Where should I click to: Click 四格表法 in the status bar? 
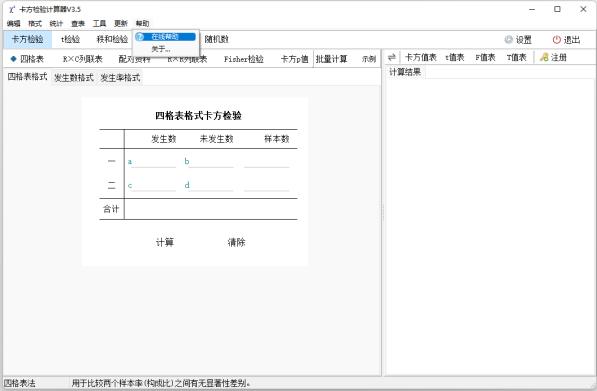19,383
